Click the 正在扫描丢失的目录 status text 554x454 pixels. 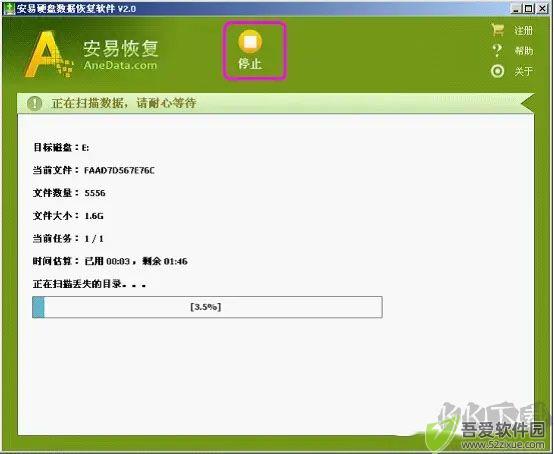coord(89,284)
